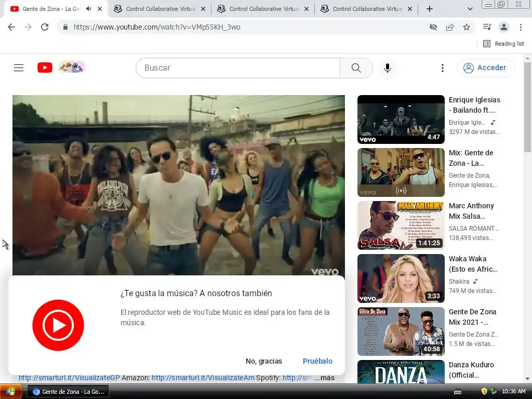Screen dimensions: 532x399
Task: Start voice search with microphone
Action: 388,68
